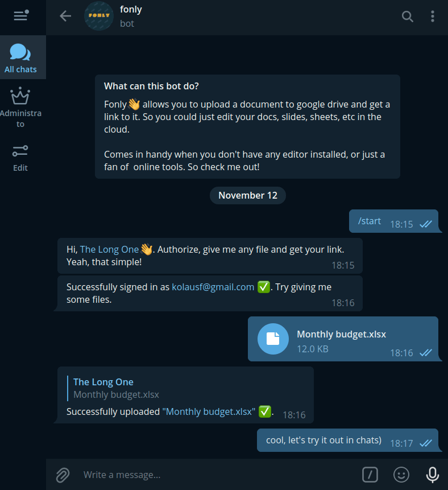Image resolution: width=448 pixels, height=490 pixels.
Task: Click The Long One mention link
Action: click(109, 249)
